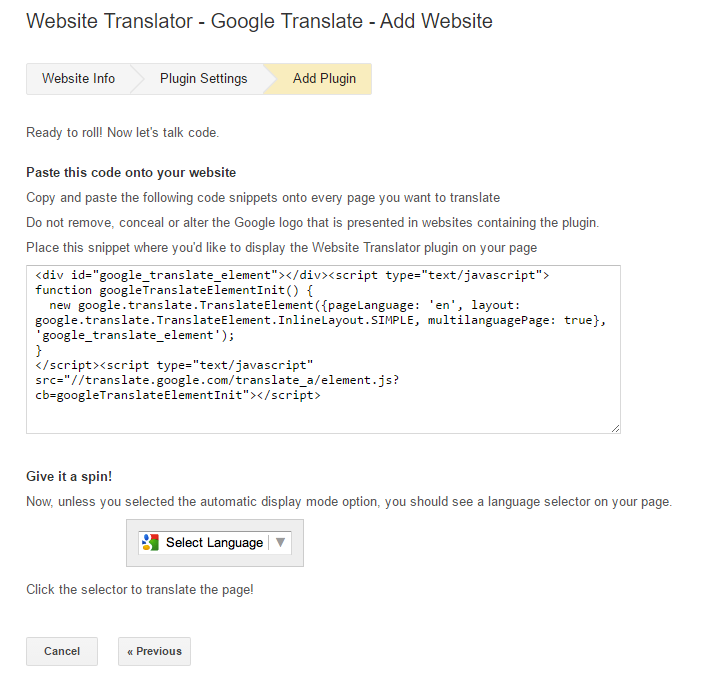Image resolution: width=709 pixels, height=674 pixels.
Task: Click the Google Translate logo icon
Action: (x=150, y=542)
